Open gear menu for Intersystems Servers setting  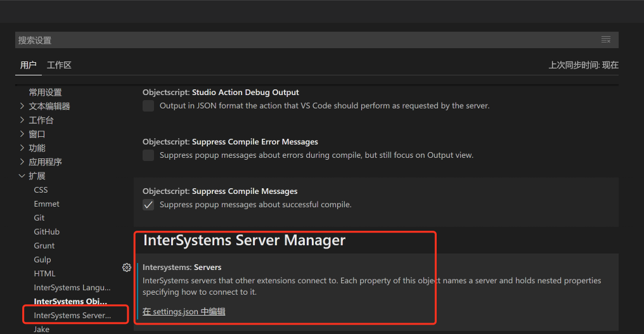pos(127,267)
